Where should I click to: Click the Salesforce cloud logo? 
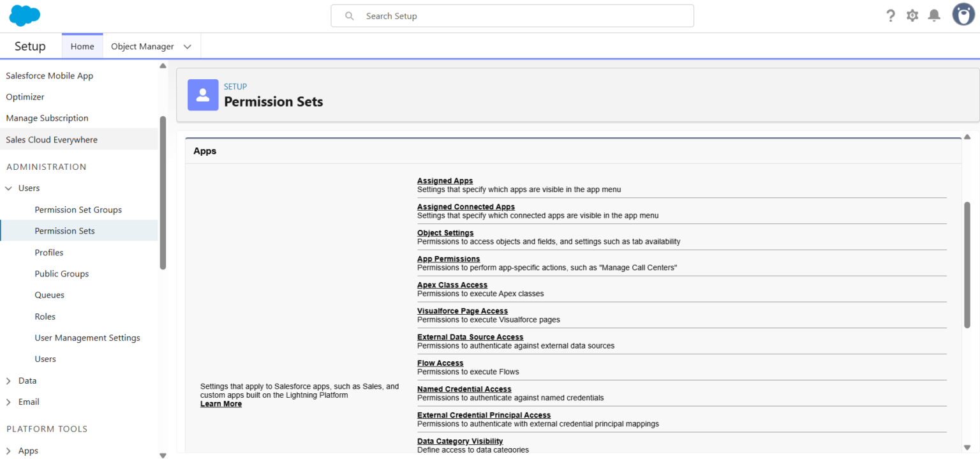(x=24, y=14)
